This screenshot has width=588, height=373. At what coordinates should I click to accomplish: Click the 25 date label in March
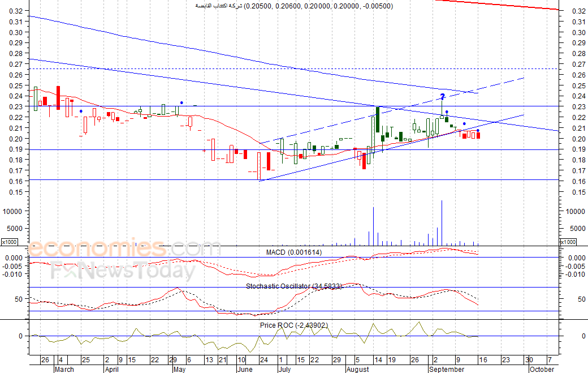(86, 360)
